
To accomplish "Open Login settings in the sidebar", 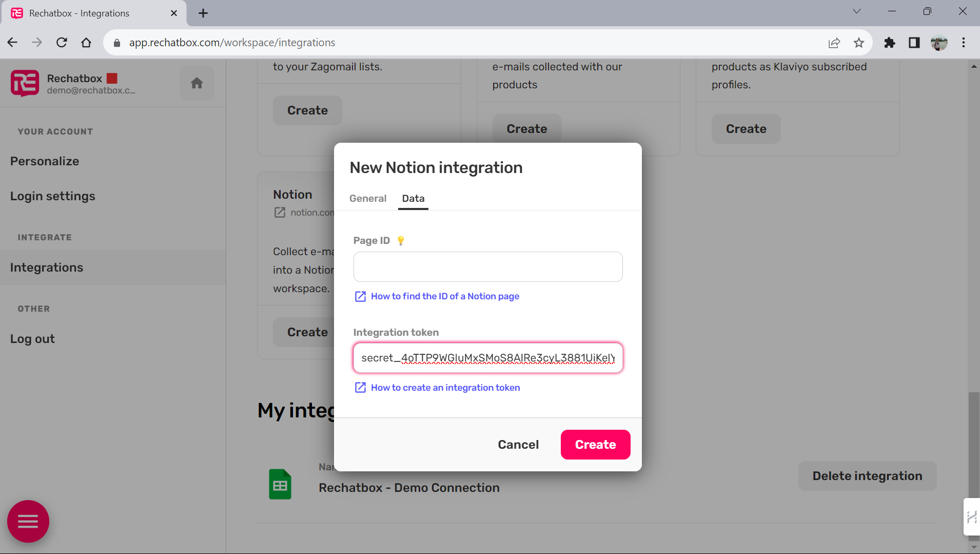I will 53,196.
